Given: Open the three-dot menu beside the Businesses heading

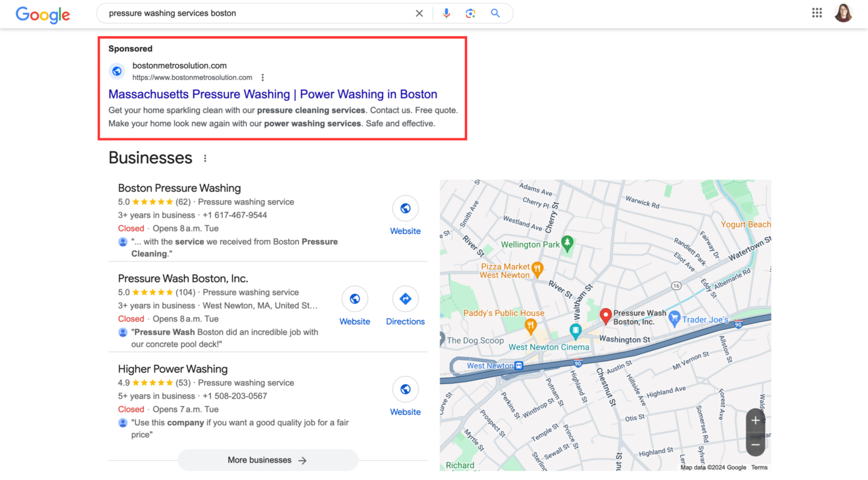Looking at the screenshot, I should [x=204, y=157].
